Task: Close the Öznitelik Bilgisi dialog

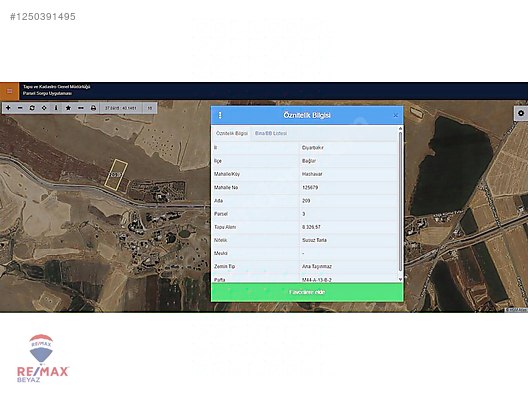Action: coord(396,115)
